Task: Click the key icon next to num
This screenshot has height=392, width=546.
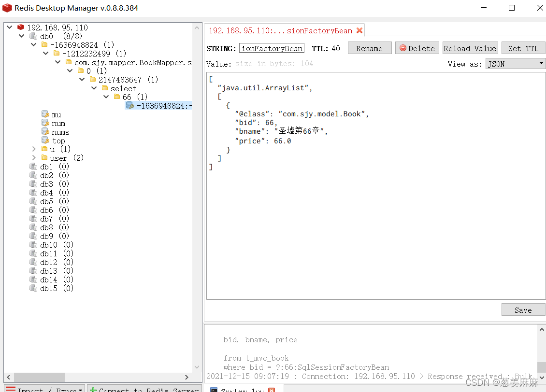Action: 45,123
